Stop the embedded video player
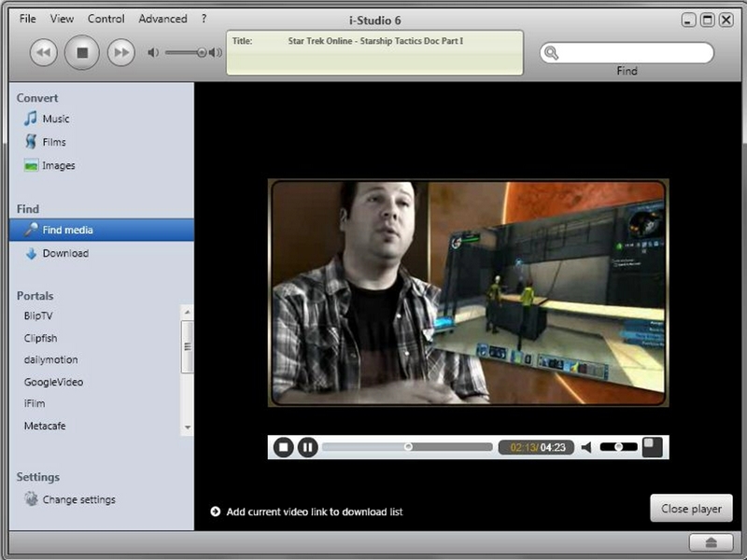This screenshot has height=560, width=747. coord(283,447)
